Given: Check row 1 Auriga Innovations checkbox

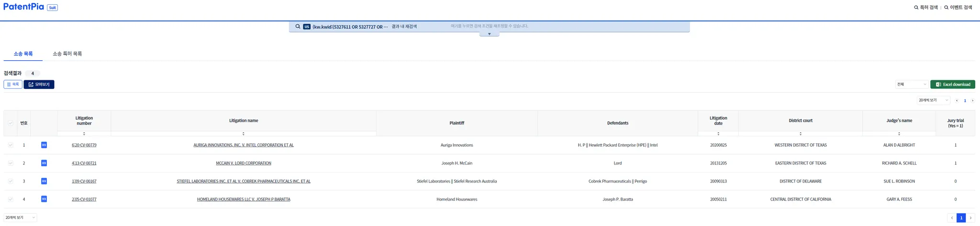Looking at the screenshot, I should [x=11, y=145].
